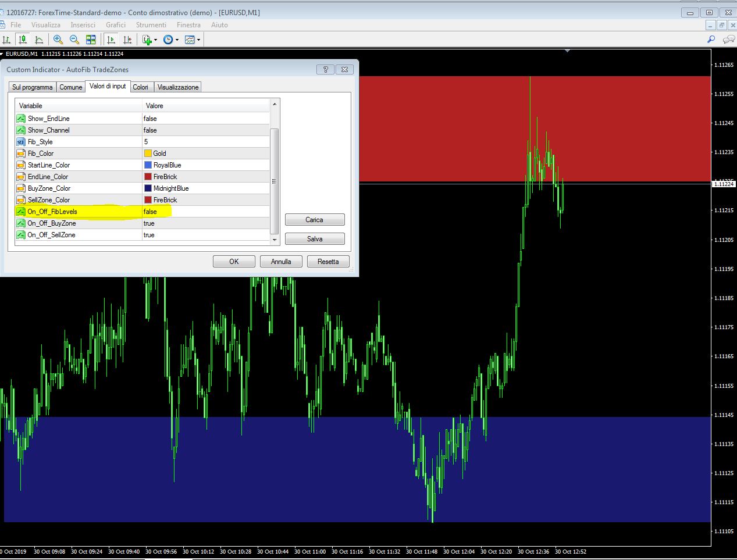Screen dimensions: 737x560
Task: Open the indicators list dropdown arrow
Action: pos(156,40)
